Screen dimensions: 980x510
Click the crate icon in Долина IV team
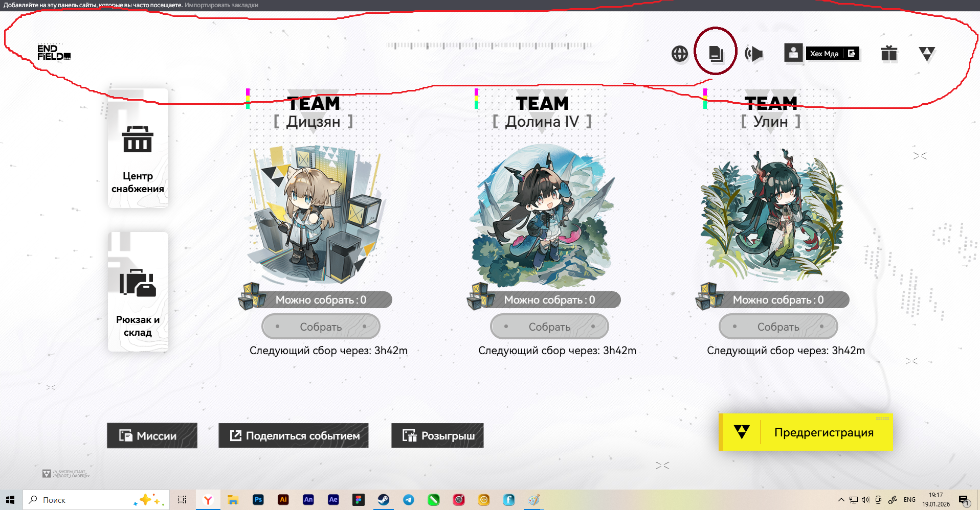pyautogui.click(x=481, y=296)
